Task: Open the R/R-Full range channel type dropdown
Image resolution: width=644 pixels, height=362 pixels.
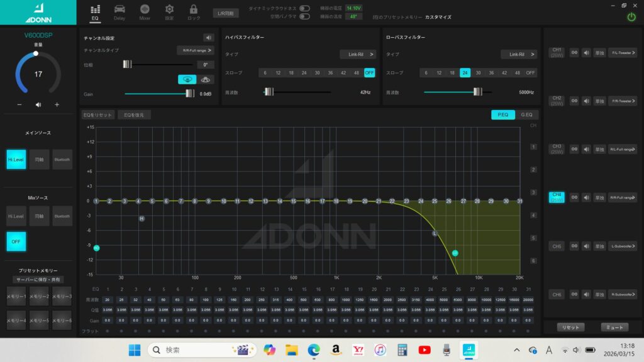Action: coord(195,50)
